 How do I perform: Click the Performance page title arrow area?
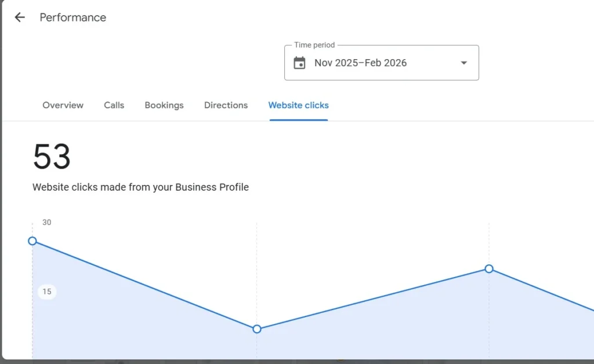point(19,17)
